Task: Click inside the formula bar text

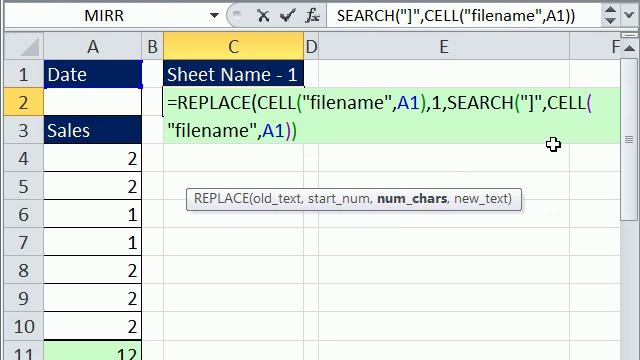Action: click(456, 16)
